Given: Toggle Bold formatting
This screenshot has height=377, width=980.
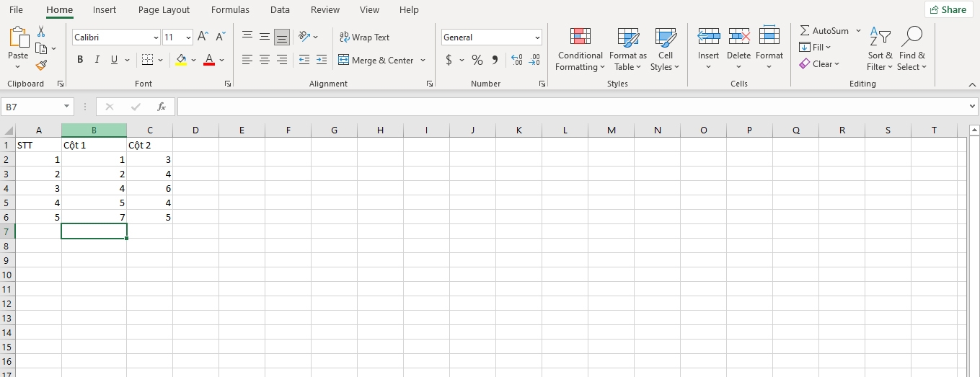Looking at the screenshot, I should click(x=80, y=60).
